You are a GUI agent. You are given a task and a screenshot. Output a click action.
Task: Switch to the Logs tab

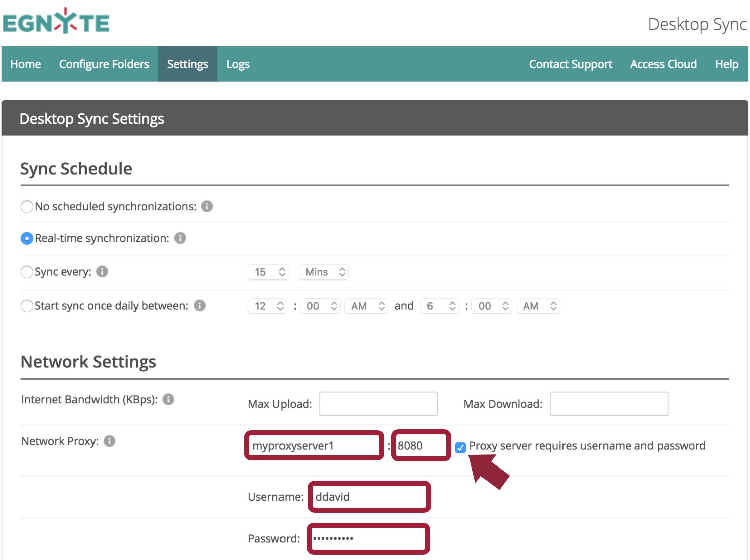238,64
